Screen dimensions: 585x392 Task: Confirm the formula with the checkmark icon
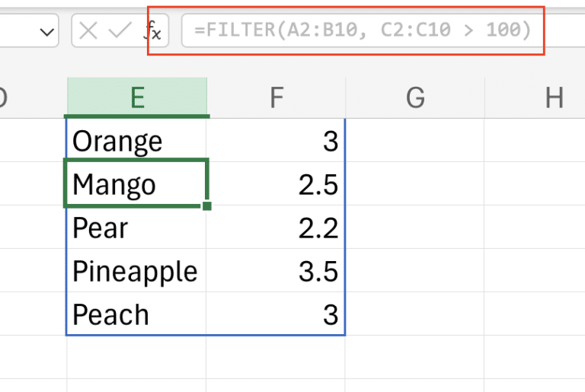click(120, 30)
